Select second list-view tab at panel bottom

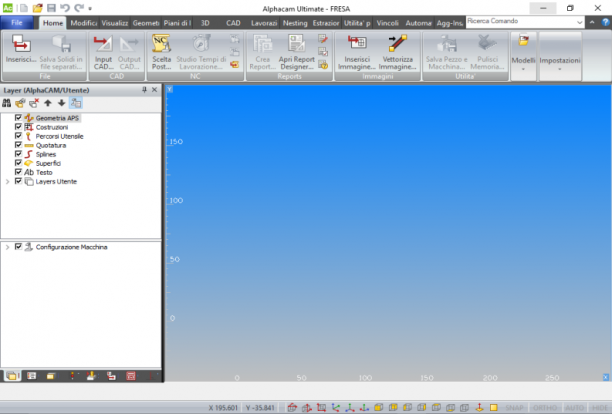tap(32, 376)
